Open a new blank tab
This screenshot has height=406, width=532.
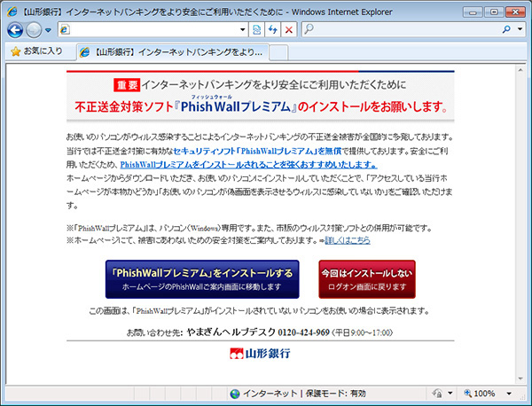click(279, 52)
